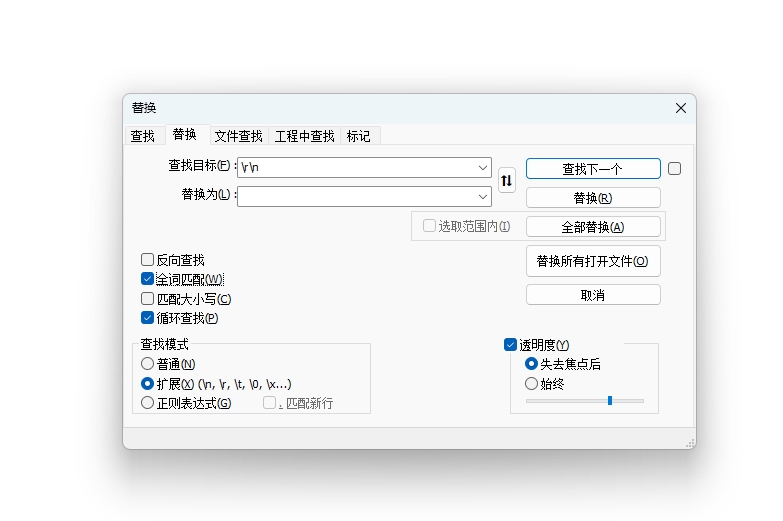Click the swap find and replace icon
The image size is (783, 521).
507,181
